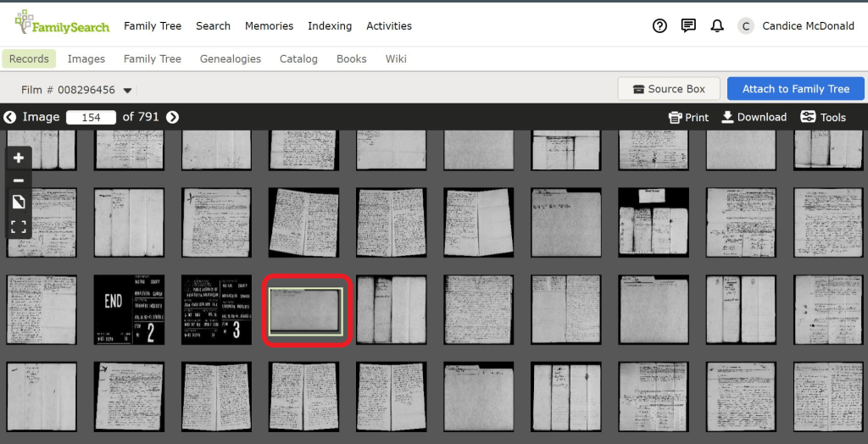This screenshot has height=444, width=868.
Task: Click the image number input field
Action: click(x=91, y=118)
